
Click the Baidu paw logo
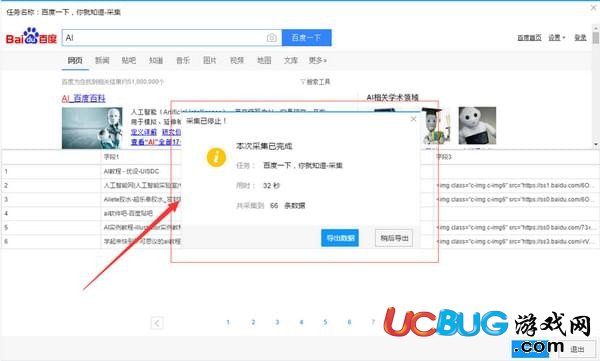click(31, 36)
